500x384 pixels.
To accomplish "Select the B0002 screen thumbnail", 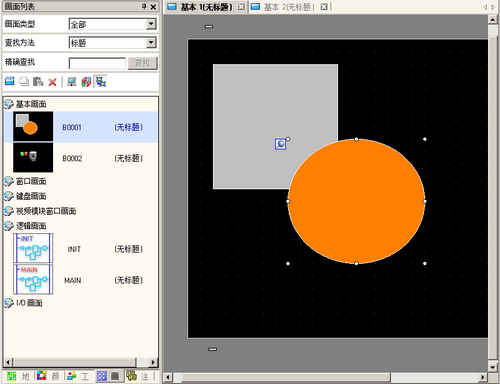I will (33, 158).
